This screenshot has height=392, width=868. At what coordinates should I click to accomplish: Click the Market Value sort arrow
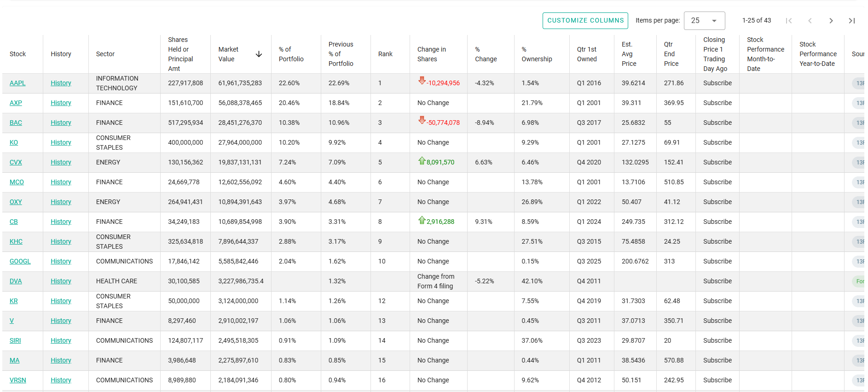tap(259, 54)
